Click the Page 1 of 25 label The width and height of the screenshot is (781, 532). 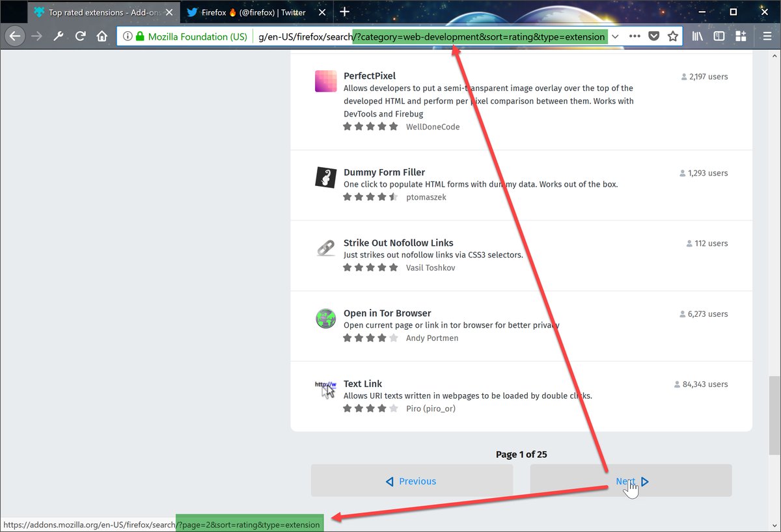point(521,454)
